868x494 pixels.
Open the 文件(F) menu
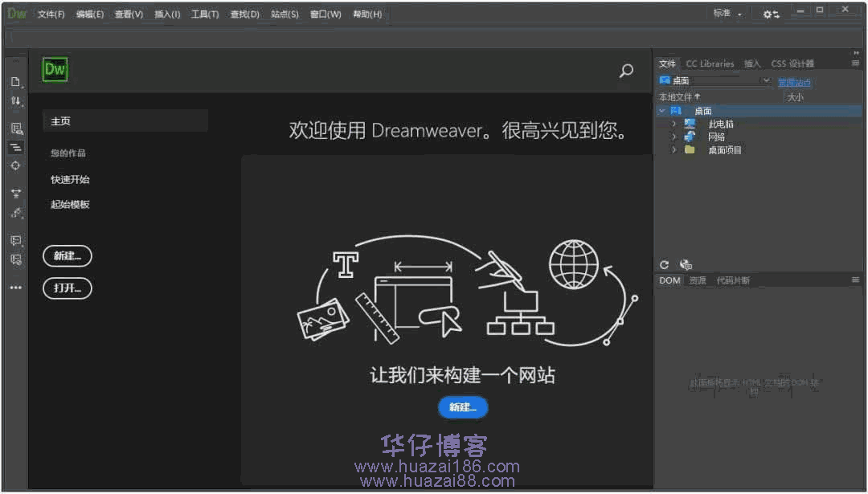point(51,14)
